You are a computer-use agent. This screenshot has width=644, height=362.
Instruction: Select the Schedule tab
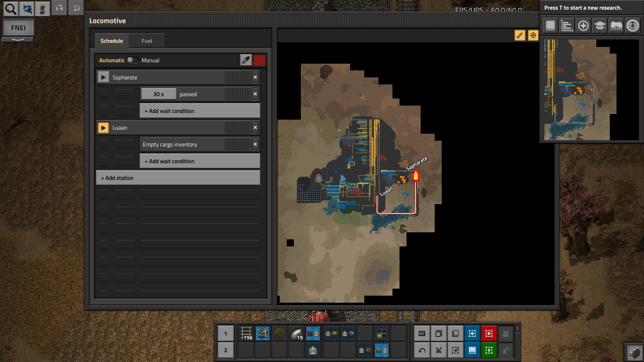(112, 41)
